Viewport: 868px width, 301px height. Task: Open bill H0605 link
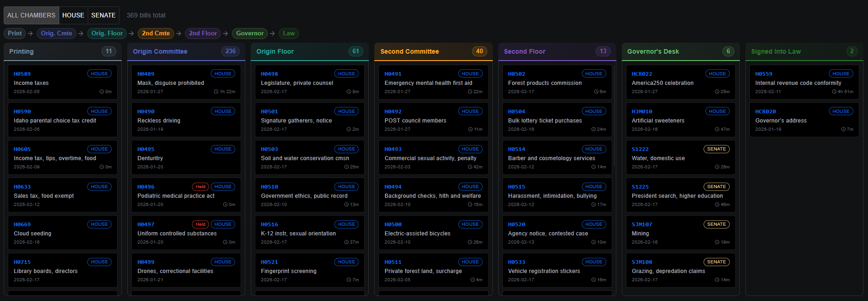point(22,149)
